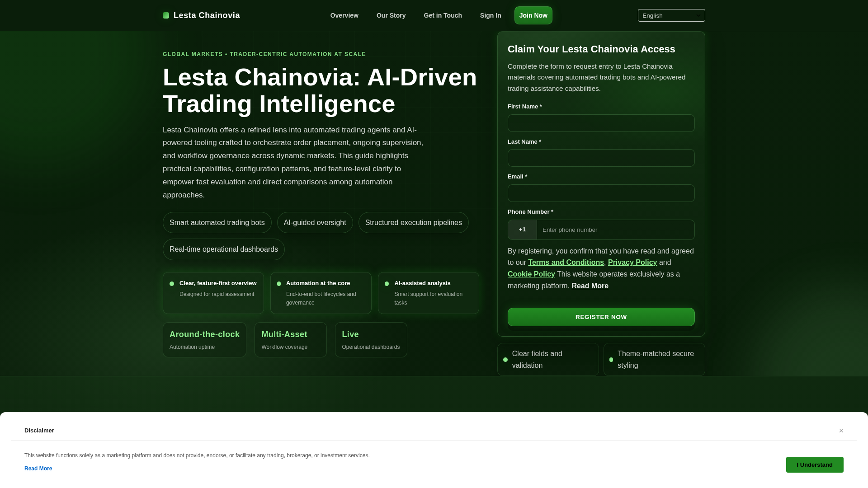Click the Join Now button
Screen dimensions: 868x488
(x=533, y=15)
